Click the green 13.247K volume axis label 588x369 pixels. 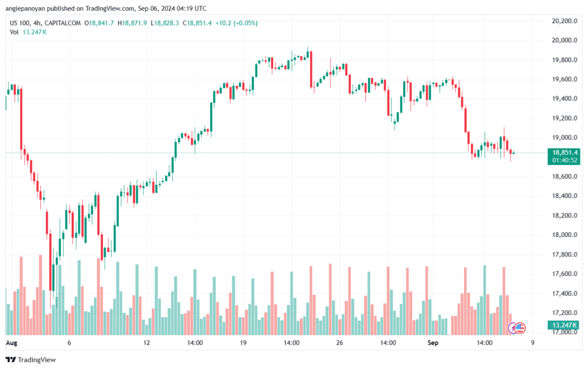point(563,325)
